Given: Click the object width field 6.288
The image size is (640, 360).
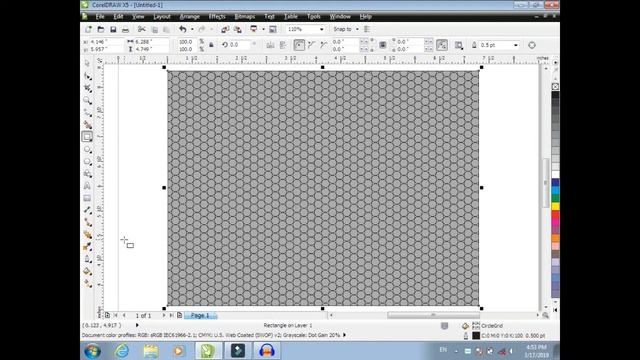Looking at the screenshot, I should (x=151, y=42).
